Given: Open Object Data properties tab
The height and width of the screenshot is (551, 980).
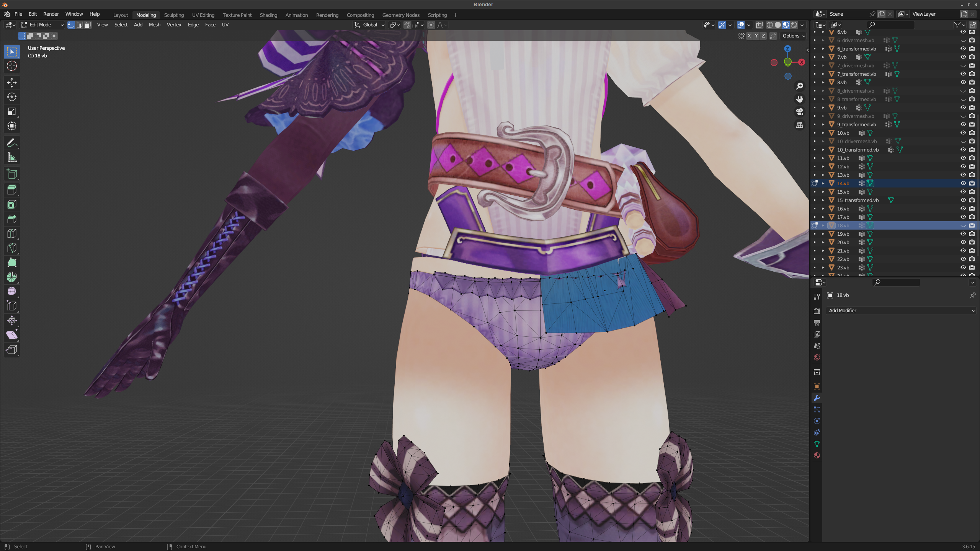Looking at the screenshot, I should 817,444.
